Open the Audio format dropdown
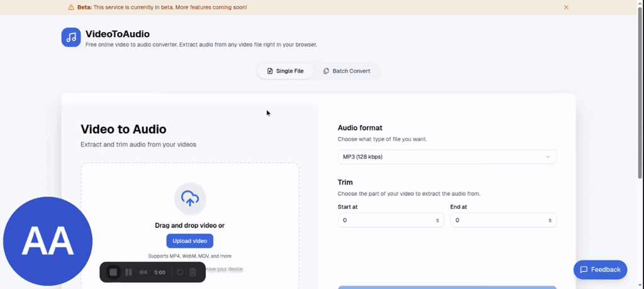This screenshot has width=644, height=289. (x=447, y=156)
